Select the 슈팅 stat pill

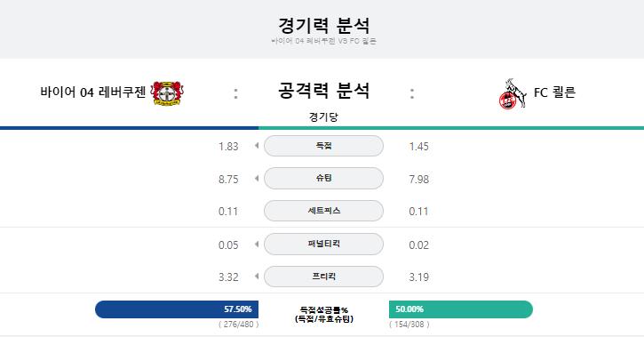[323, 179]
